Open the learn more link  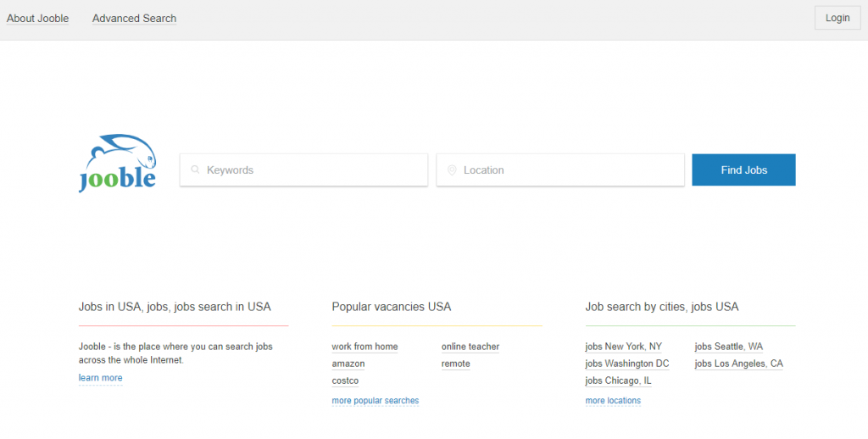point(100,377)
